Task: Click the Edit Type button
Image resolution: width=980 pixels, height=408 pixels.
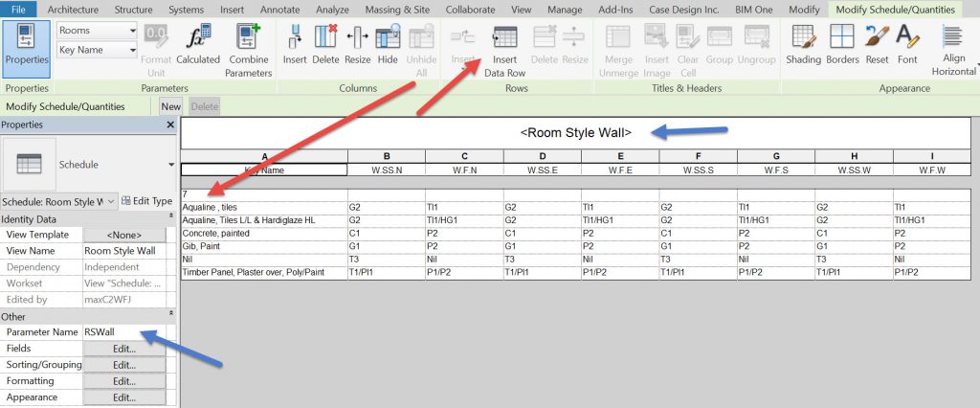Action: tap(147, 201)
